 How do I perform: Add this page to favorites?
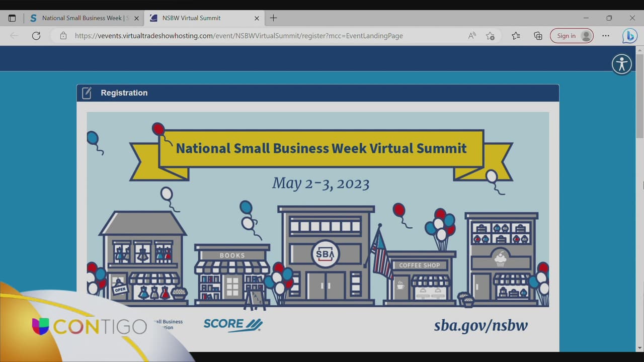[490, 36]
